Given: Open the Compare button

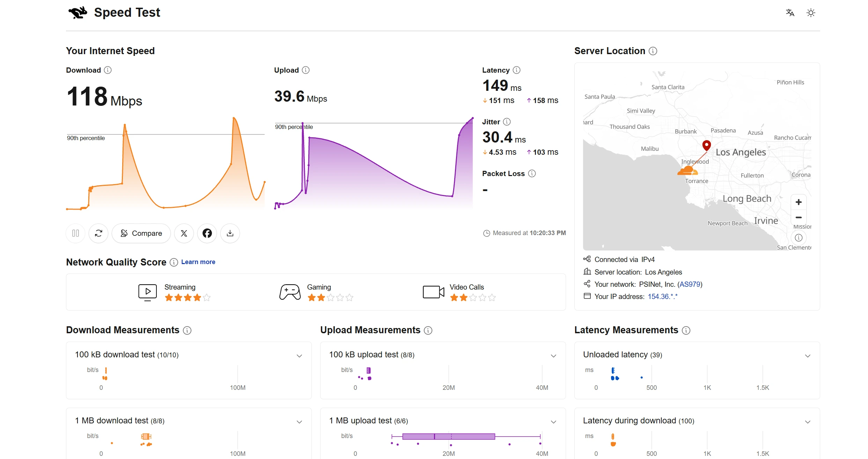Looking at the screenshot, I should pos(141,233).
